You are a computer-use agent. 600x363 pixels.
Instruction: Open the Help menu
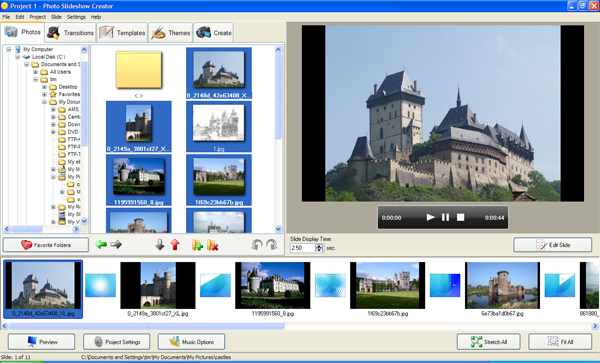click(x=96, y=17)
